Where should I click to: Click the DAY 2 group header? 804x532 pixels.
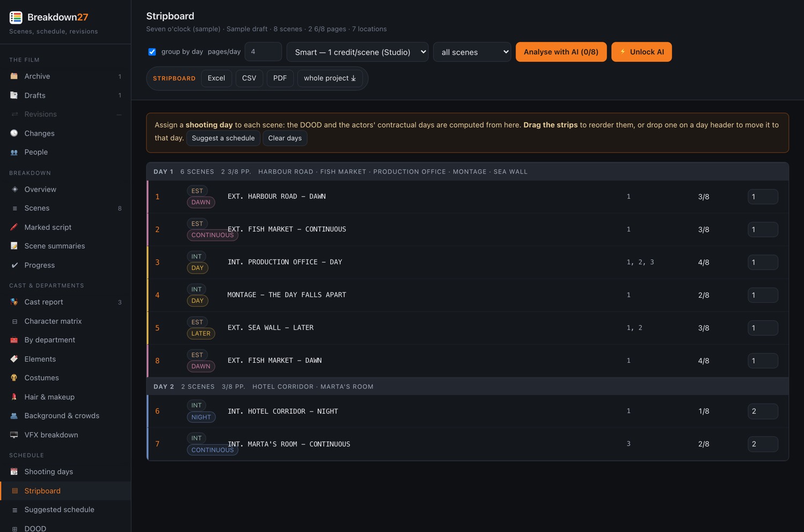pos(468,387)
